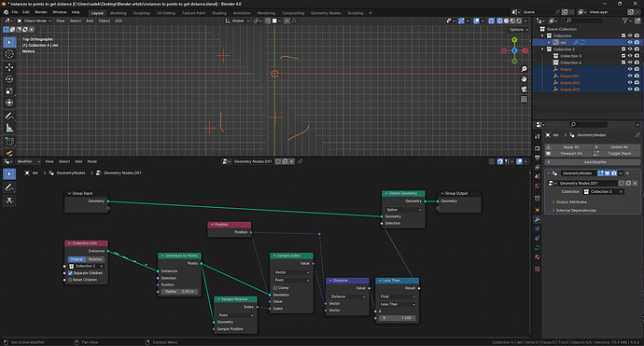Image resolution: width=644 pixels, height=346 pixels.
Task: Pin the properties editor context
Action: 637,135
